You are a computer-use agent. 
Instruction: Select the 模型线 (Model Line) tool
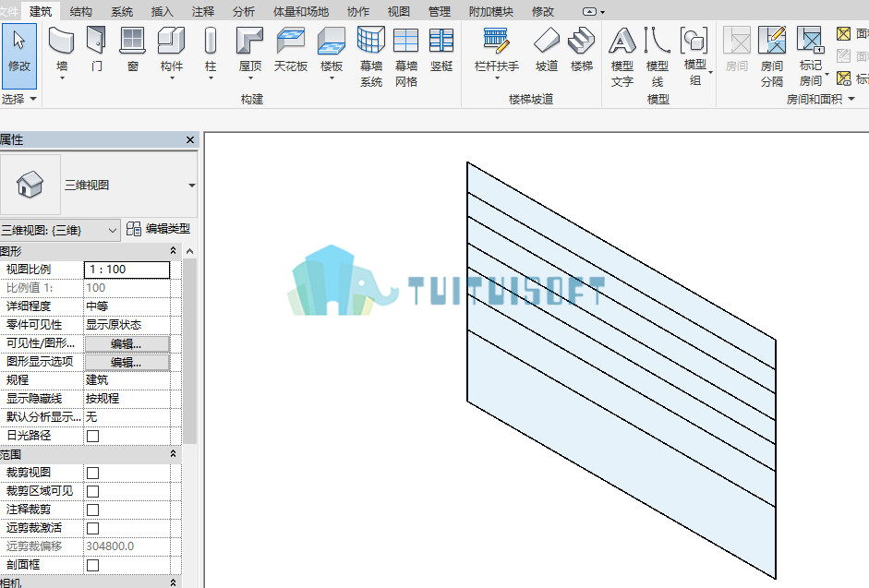[x=658, y=56]
